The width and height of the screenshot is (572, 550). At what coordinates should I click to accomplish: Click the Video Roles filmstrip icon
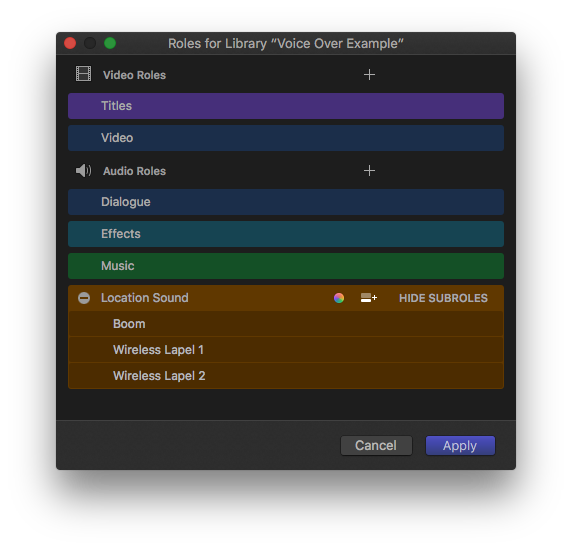84,74
